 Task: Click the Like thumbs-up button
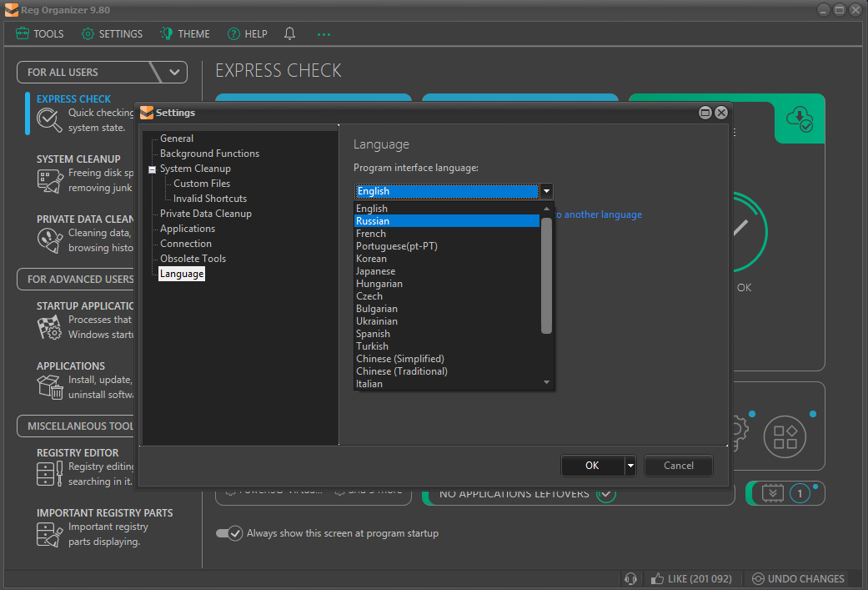691,579
